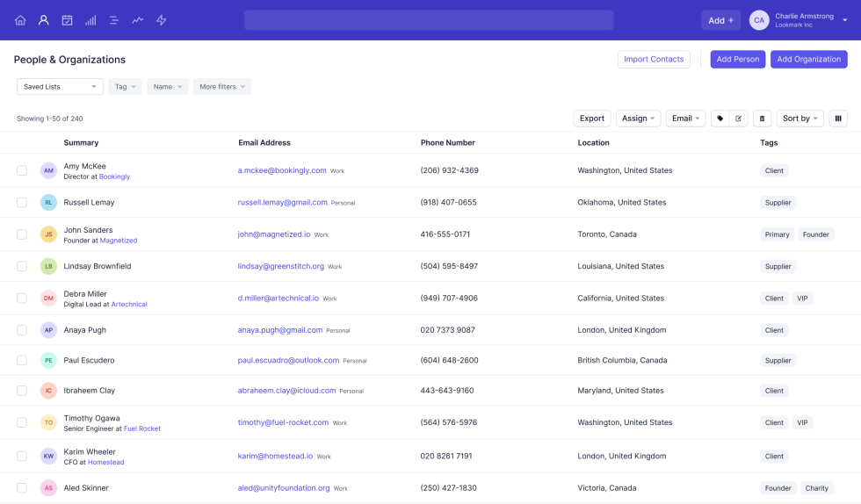This screenshot has height=504, width=861.
Task: Click Karim Wheeler's KW avatar
Action: [49, 456]
